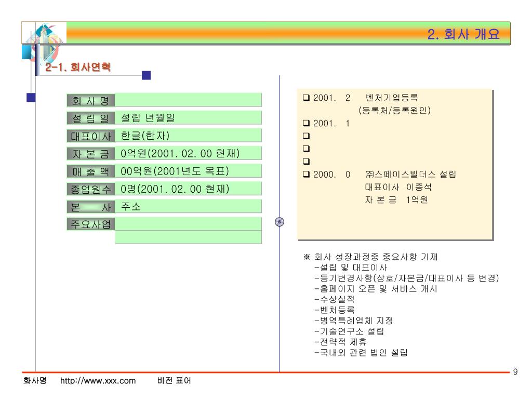Click the 대표이사 이종석 line

[398, 187]
